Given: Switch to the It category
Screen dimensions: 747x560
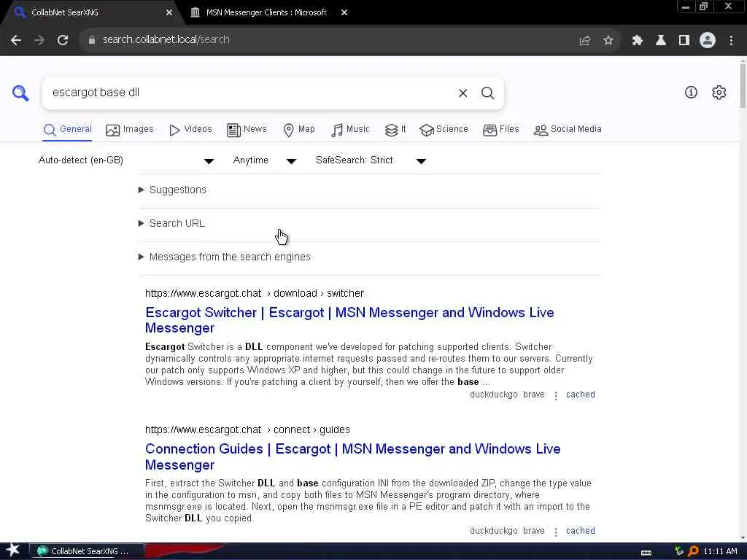Looking at the screenshot, I should (x=395, y=130).
